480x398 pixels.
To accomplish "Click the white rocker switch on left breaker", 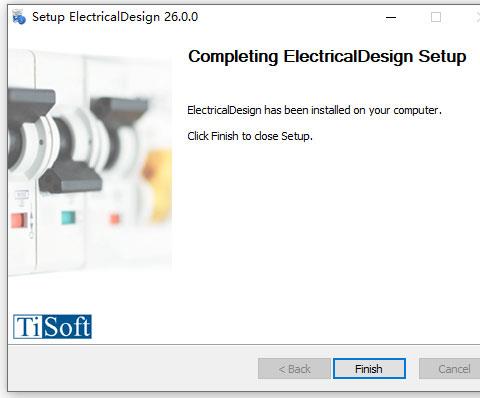I will pyautogui.click(x=35, y=143).
